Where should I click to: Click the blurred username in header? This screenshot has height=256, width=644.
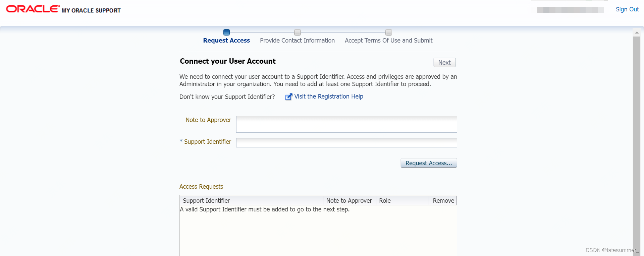pyautogui.click(x=570, y=10)
